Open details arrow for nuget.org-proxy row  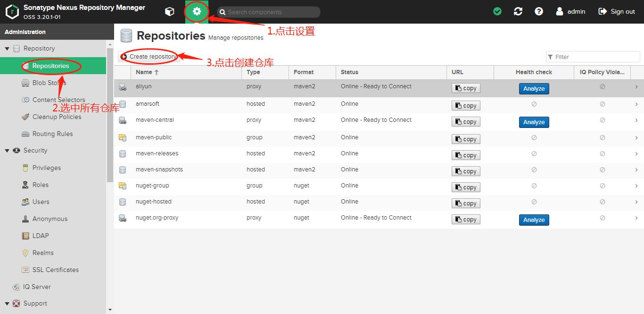636,218
